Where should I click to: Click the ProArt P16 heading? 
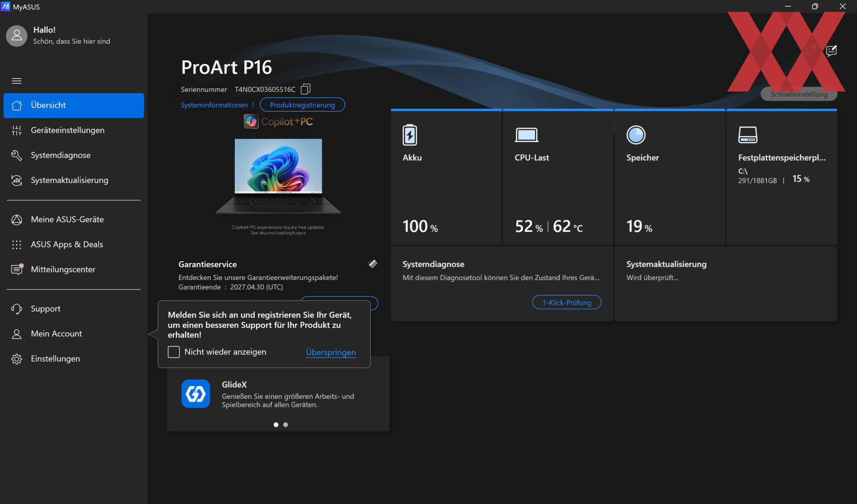(x=226, y=67)
